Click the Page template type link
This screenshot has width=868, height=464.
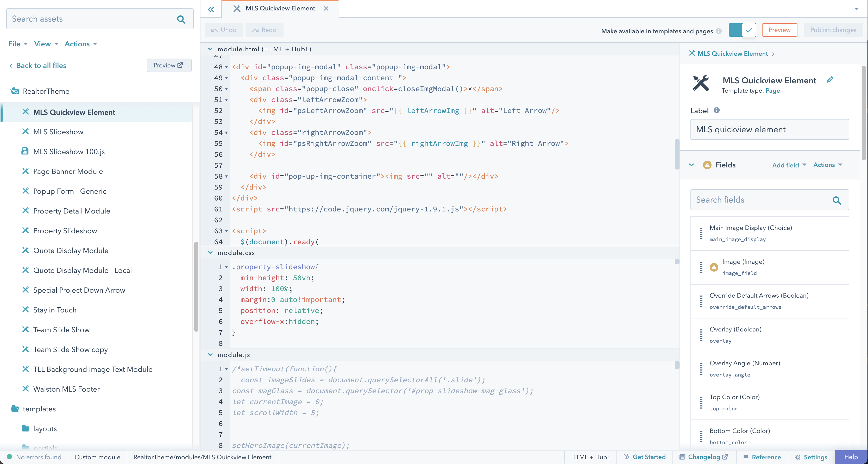coord(772,91)
